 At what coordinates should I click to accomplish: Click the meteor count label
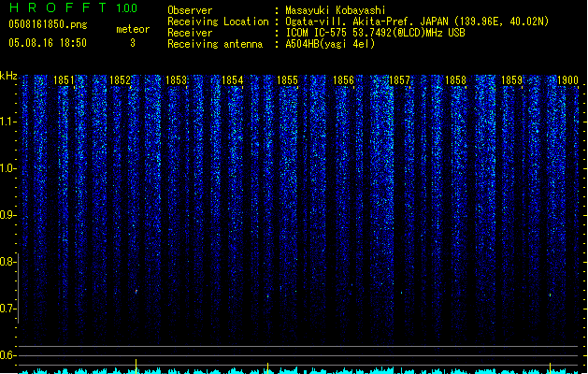tap(133, 29)
